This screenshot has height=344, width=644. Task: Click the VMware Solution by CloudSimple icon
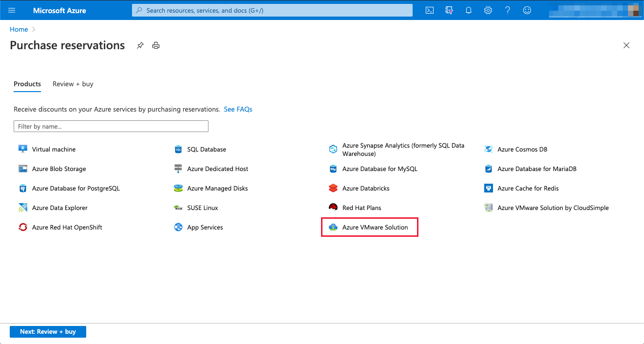pyautogui.click(x=489, y=208)
